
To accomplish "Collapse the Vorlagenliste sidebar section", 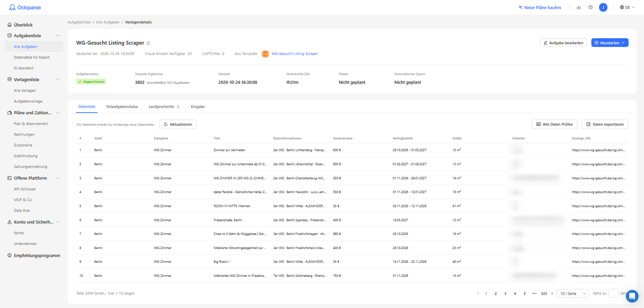I will (58, 80).
